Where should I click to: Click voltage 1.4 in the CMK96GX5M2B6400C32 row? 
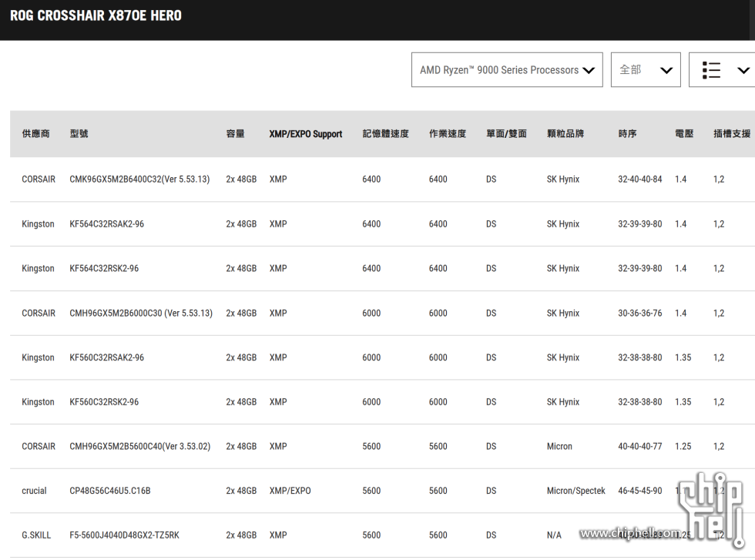[680, 179]
